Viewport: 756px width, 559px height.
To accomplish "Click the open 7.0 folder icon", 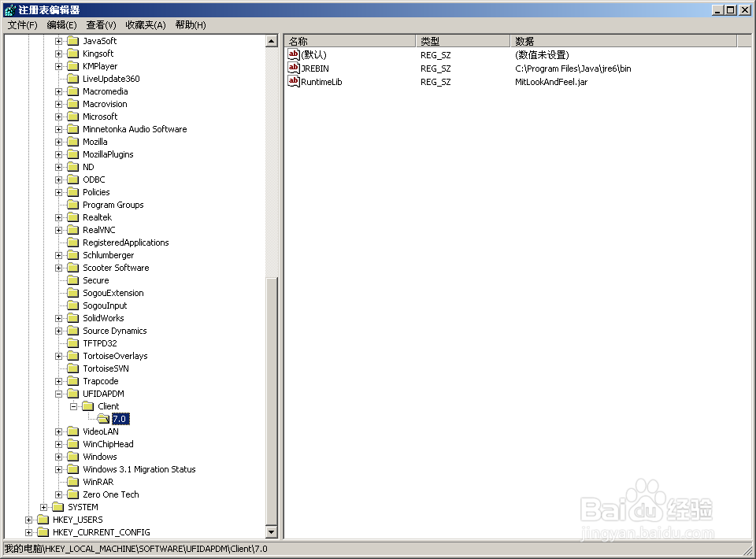I will pyautogui.click(x=103, y=419).
